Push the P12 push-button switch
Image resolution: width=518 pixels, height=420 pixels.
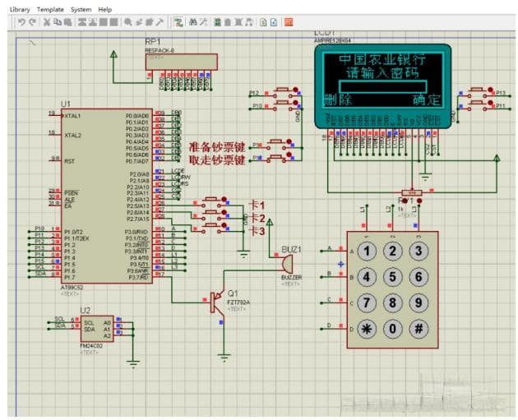point(283,92)
